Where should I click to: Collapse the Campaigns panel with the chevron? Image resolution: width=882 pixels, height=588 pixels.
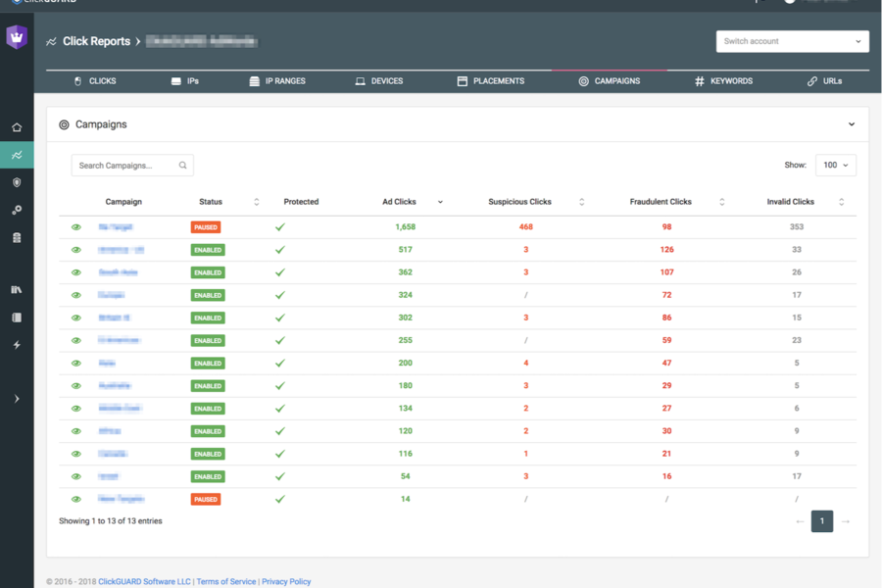(851, 124)
